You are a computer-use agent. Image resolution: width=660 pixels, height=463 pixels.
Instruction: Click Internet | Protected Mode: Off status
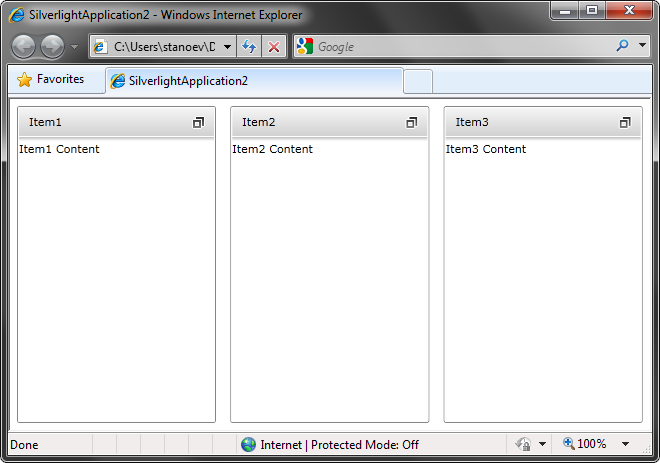pos(339,445)
